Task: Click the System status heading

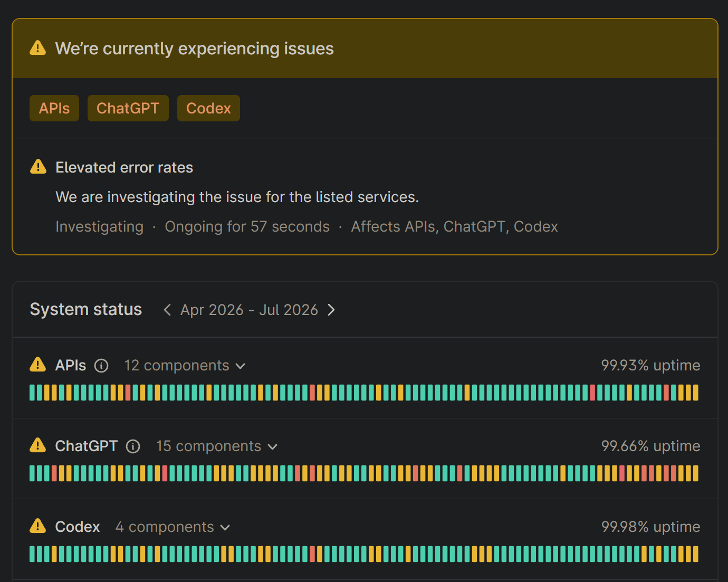Action: (86, 309)
